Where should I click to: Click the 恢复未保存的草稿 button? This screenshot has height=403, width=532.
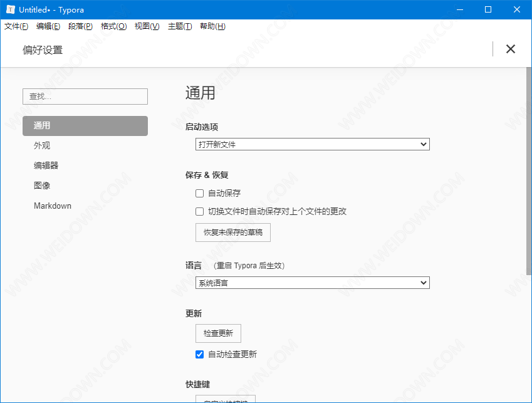(x=233, y=233)
